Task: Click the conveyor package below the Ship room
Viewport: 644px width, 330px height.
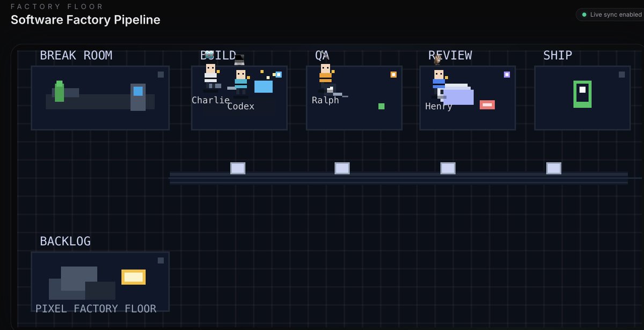Action: point(553,168)
